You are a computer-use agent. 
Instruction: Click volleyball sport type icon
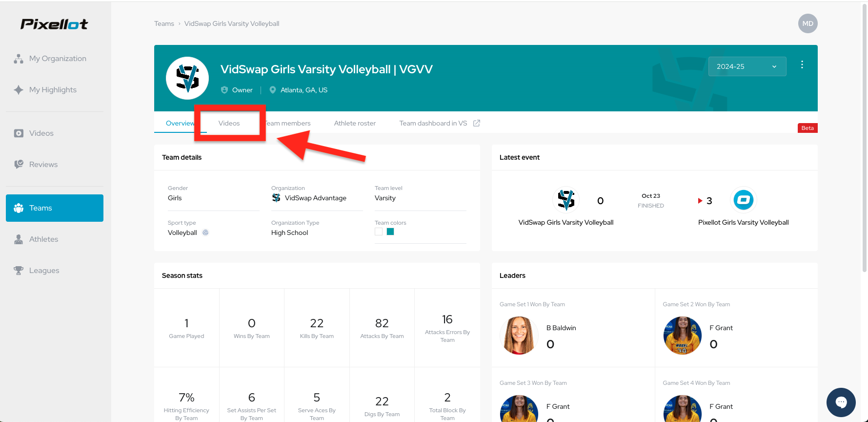point(205,232)
